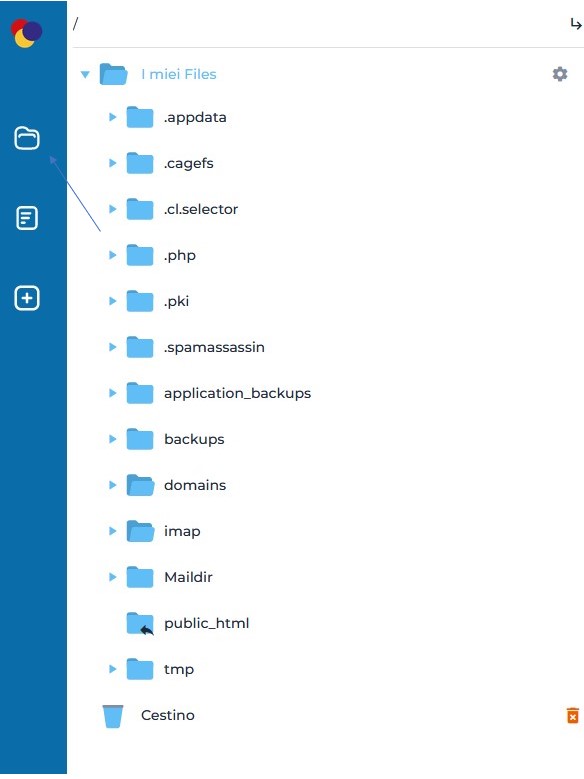Open the I miei Files root link

coord(179,74)
